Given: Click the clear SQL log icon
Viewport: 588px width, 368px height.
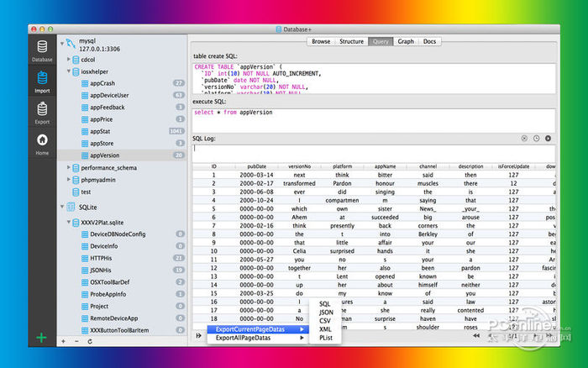Looking at the screenshot, I should click(524, 138).
